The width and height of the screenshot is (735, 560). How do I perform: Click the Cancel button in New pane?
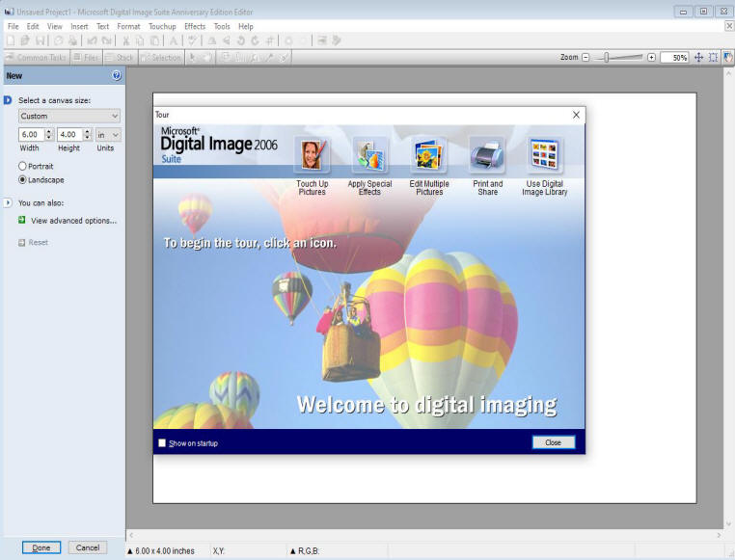pyautogui.click(x=88, y=547)
